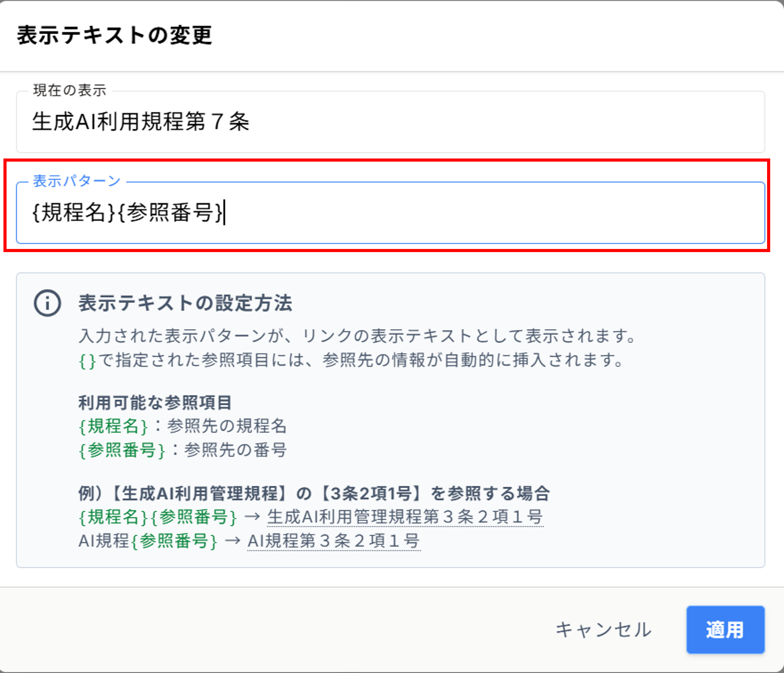Click the text 参照先の番号

(x=235, y=450)
